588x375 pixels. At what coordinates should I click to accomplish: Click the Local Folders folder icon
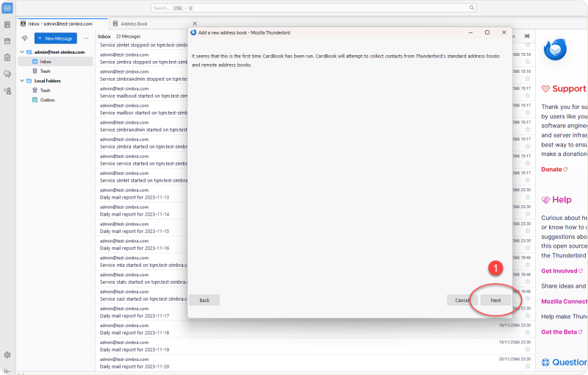[x=29, y=81]
